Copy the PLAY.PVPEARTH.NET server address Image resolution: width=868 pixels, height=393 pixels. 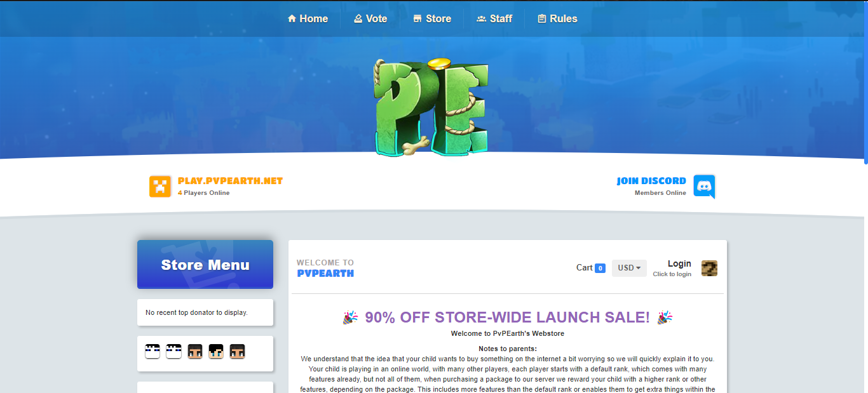[x=230, y=181]
